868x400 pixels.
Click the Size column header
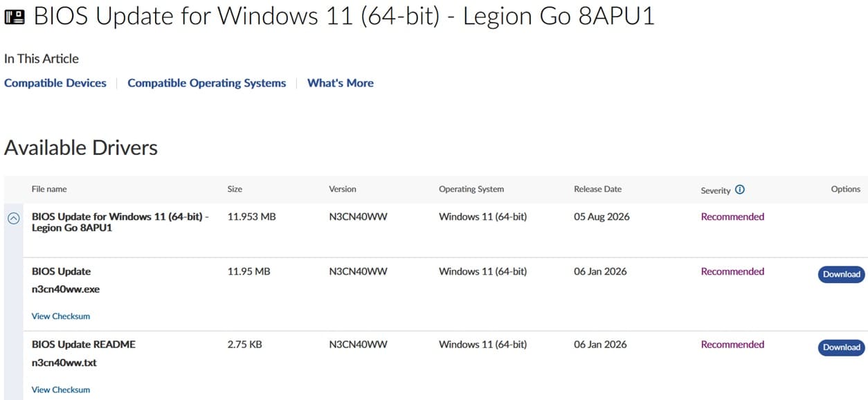235,189
